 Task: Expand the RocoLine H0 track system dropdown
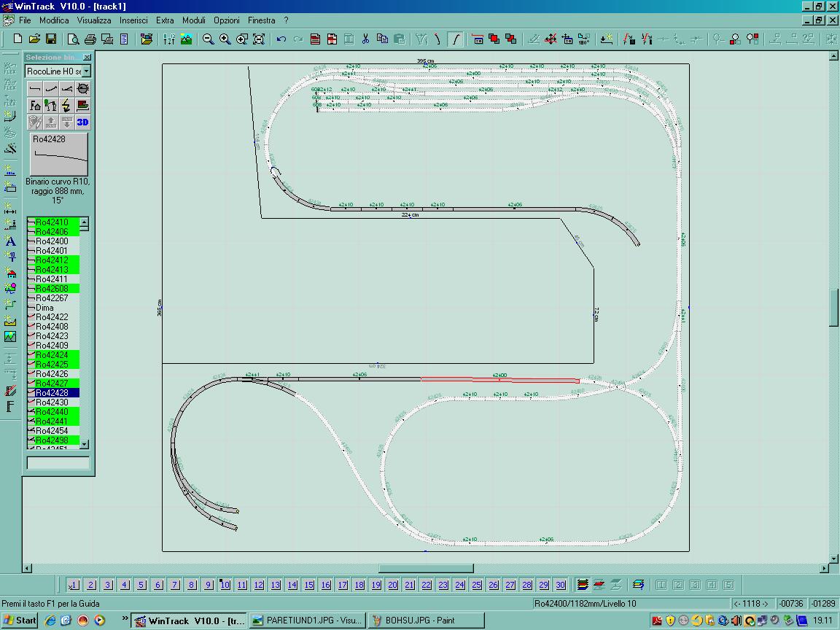click(86, 71)
